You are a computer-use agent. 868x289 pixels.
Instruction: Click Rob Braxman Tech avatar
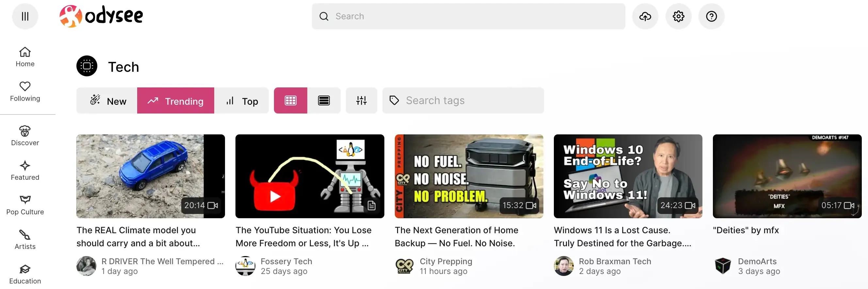coord(563,266)
